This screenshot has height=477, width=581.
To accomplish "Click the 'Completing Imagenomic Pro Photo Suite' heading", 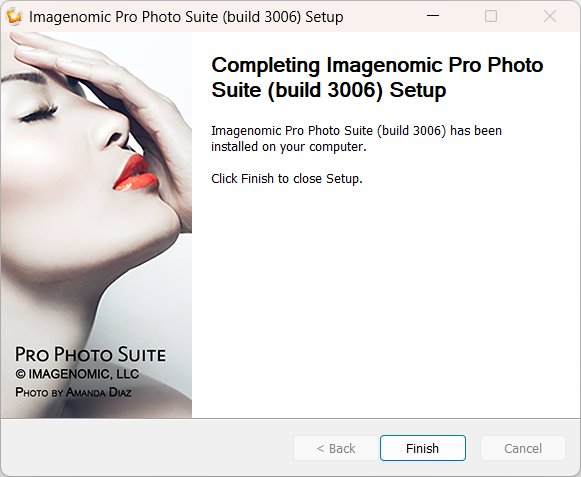I will pyautogui.click(x=377, y=77).
